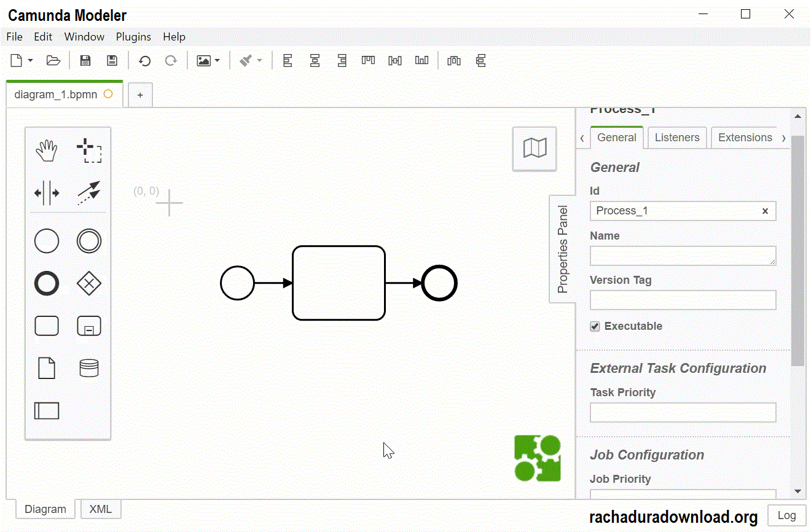Image resolution: width=811 pixels, height=532 pixels.
Task: Click properties panel scrollbar up arrow
Action: pyautogui.click(x=797, y=115)
